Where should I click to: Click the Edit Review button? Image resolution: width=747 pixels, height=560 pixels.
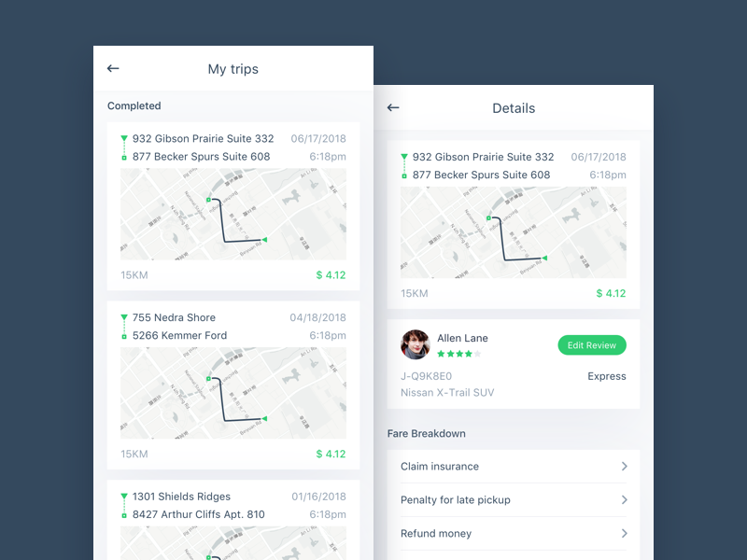pyautogui.click(x=592, y=345)
